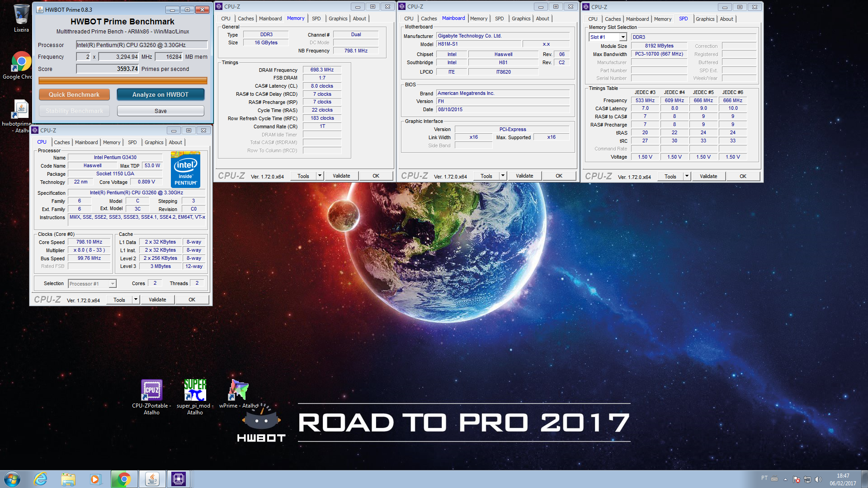868x488 pixels.
Task: Click the Module Size 8192 MBytes value
Action: click(x=659, y=46)
